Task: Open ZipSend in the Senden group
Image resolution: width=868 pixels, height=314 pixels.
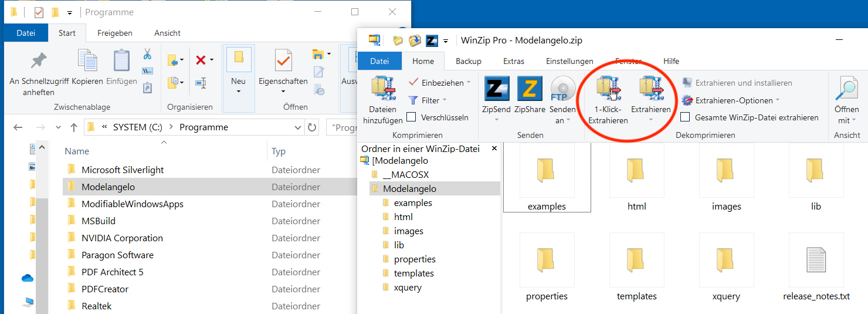Action: coord(496,89)
